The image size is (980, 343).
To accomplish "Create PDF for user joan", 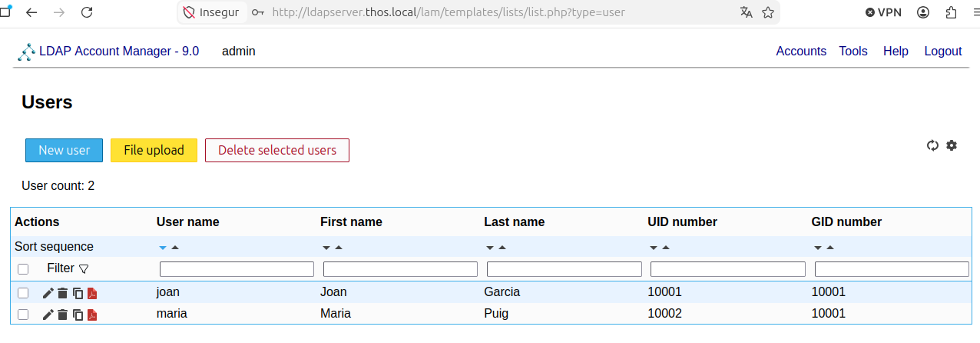I will pos(92,293).
